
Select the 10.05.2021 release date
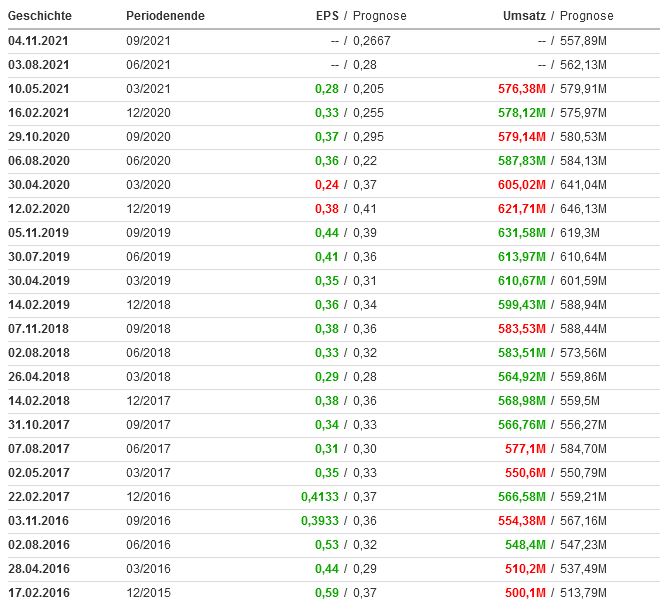coord(39,88)
